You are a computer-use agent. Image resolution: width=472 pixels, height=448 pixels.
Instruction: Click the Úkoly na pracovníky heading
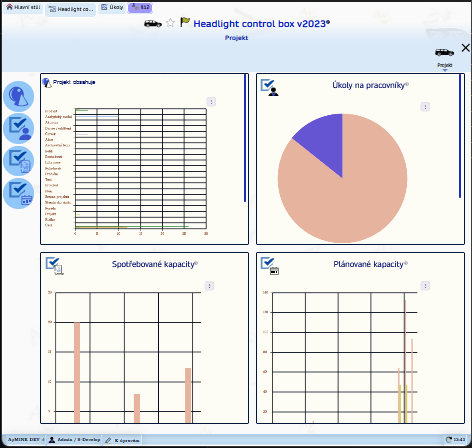click(370, 85)
